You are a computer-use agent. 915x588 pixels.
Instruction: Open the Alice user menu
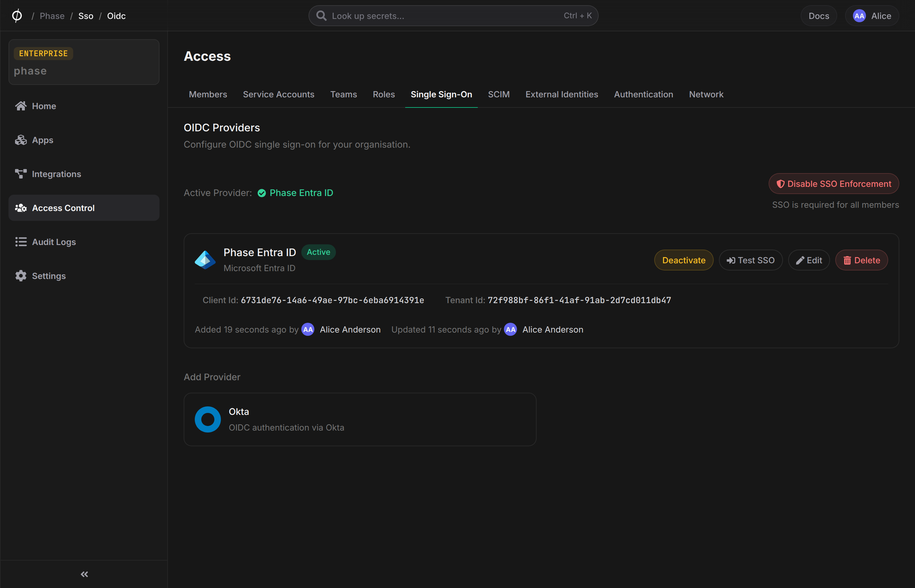872,16
